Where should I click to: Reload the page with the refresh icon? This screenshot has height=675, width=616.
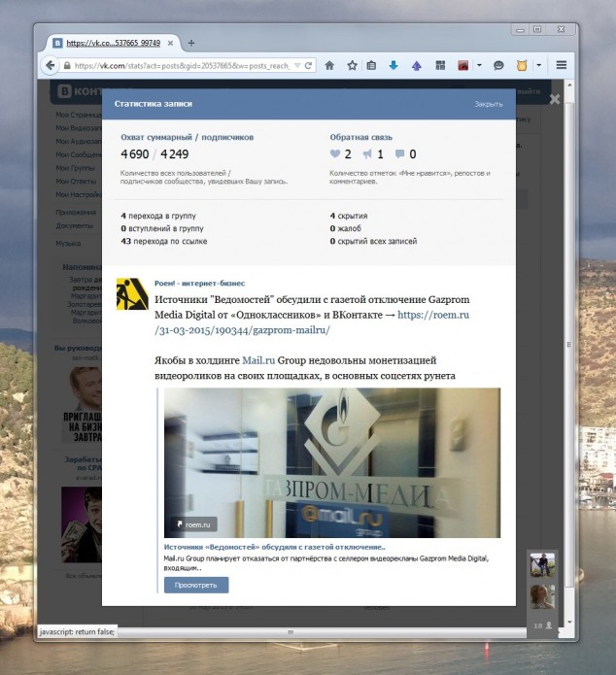pyautogui.click(x=308, y=65)
